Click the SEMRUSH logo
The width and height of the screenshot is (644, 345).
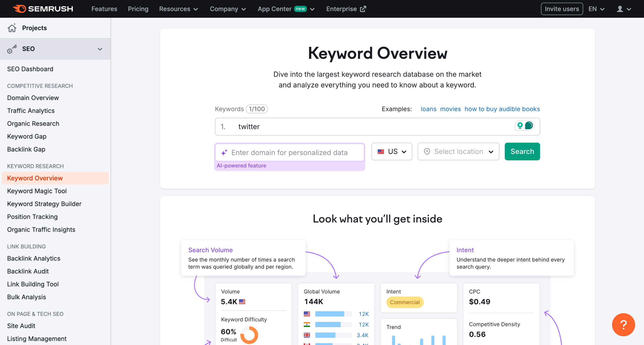pyautogui.click(x=43, y=9)
